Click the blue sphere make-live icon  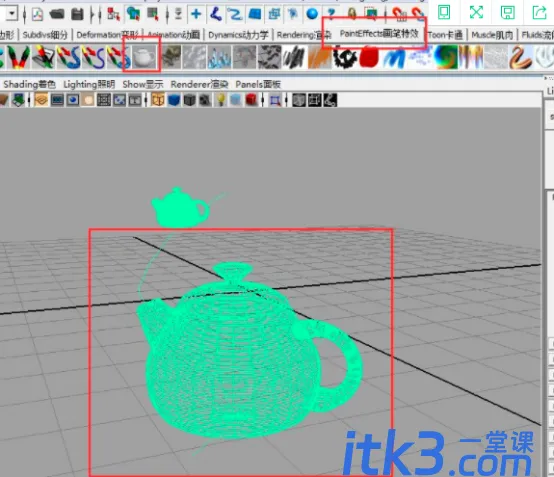312,14
